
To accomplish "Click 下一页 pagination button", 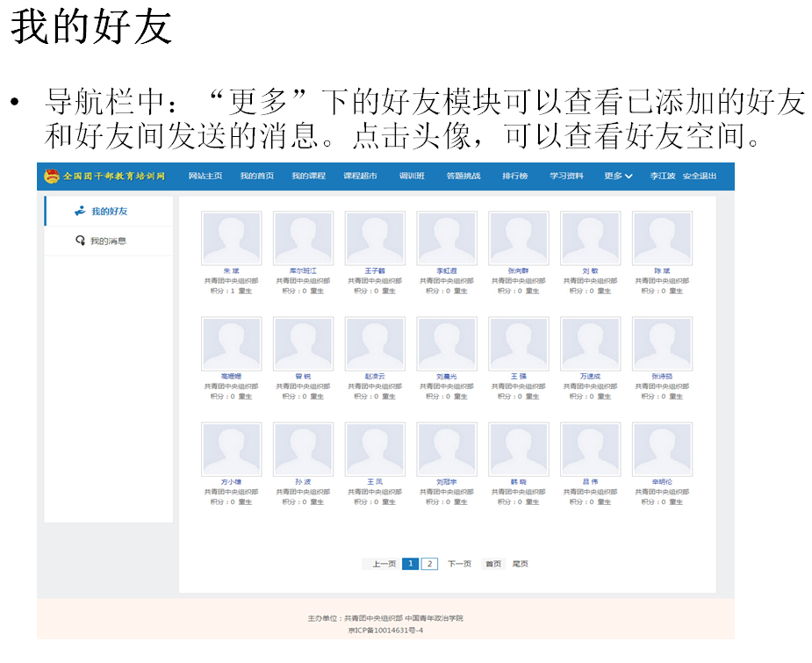I will click(459, 564).
